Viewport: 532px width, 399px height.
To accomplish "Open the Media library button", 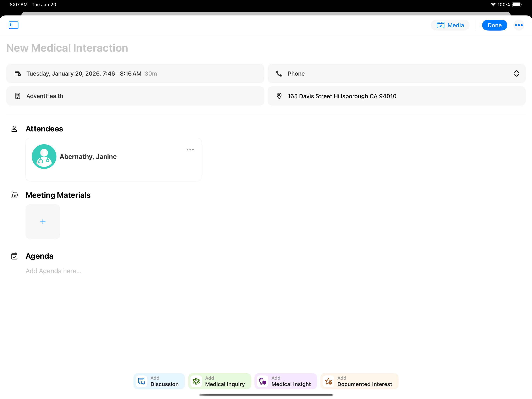I will pos(450,25).
